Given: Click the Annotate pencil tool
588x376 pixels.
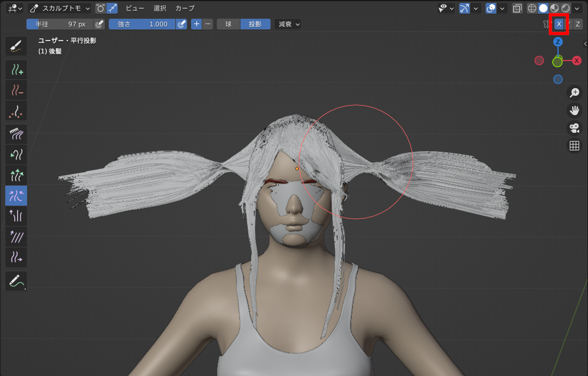Looking at the screenshot, I should (x=16, y=281).
